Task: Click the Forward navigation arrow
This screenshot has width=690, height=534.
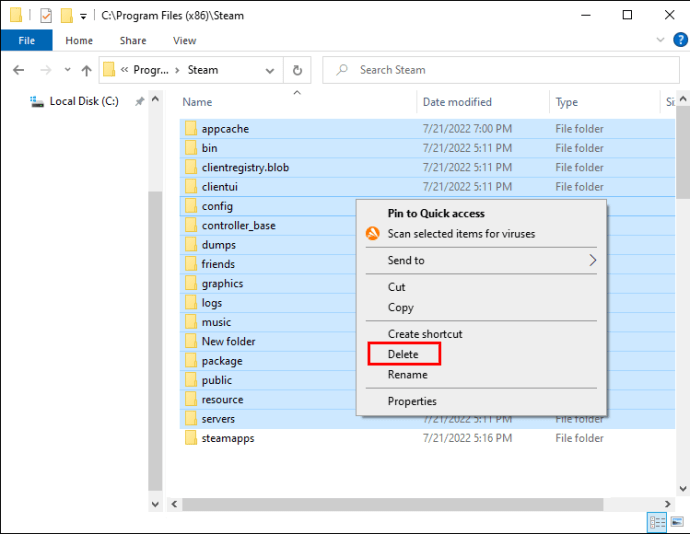Action: [46, 70]
